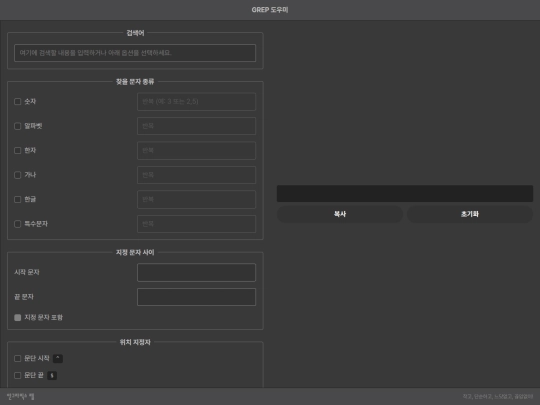Focus the repeat field for 숫자
Screen dimensions: 540x405
(x=196, y=101)
